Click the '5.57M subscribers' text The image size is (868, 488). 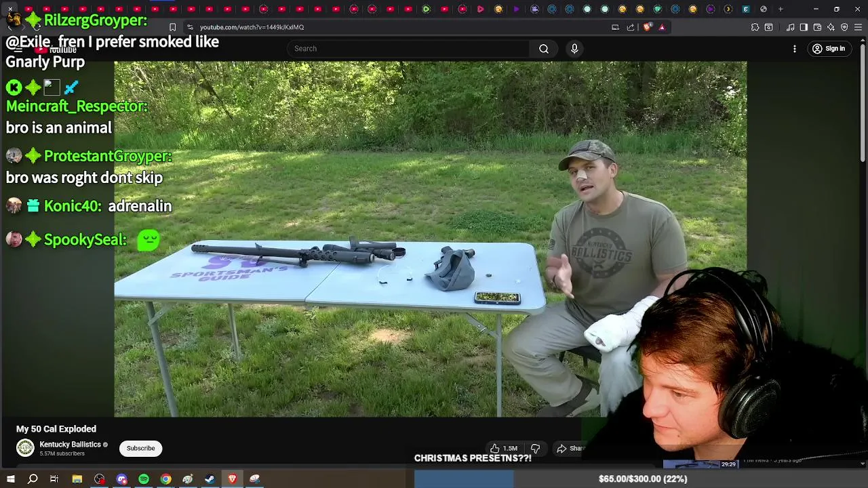click(62, 454)
